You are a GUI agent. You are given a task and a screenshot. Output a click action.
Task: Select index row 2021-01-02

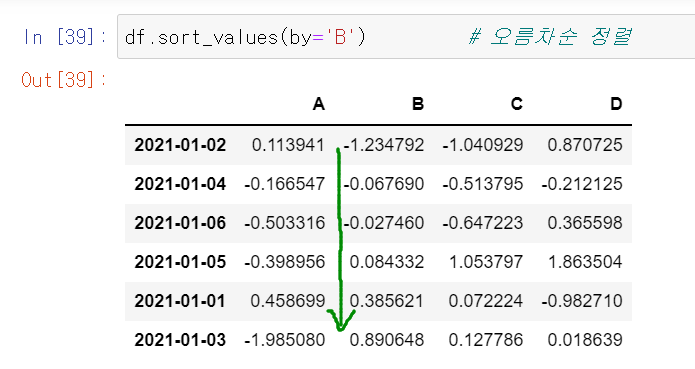(180, 145)
